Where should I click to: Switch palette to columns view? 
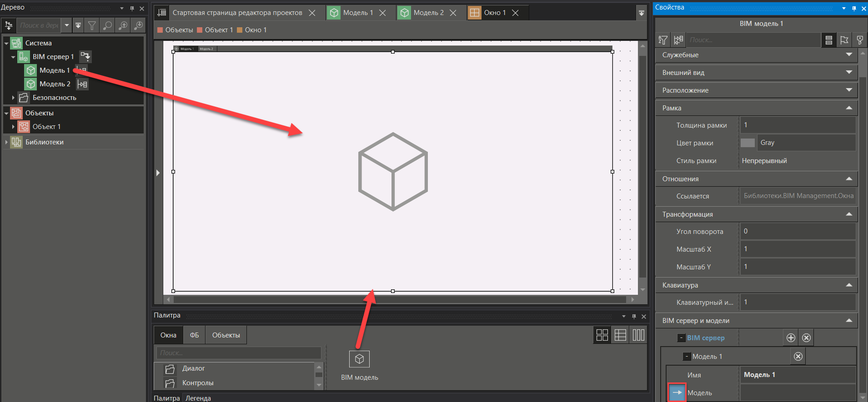coord(638,335)
